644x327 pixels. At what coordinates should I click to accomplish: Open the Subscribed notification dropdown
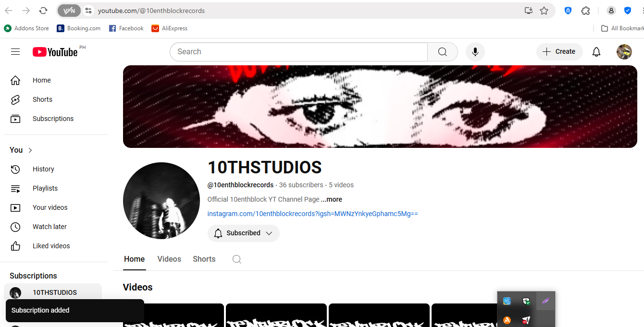pos(244,233)
